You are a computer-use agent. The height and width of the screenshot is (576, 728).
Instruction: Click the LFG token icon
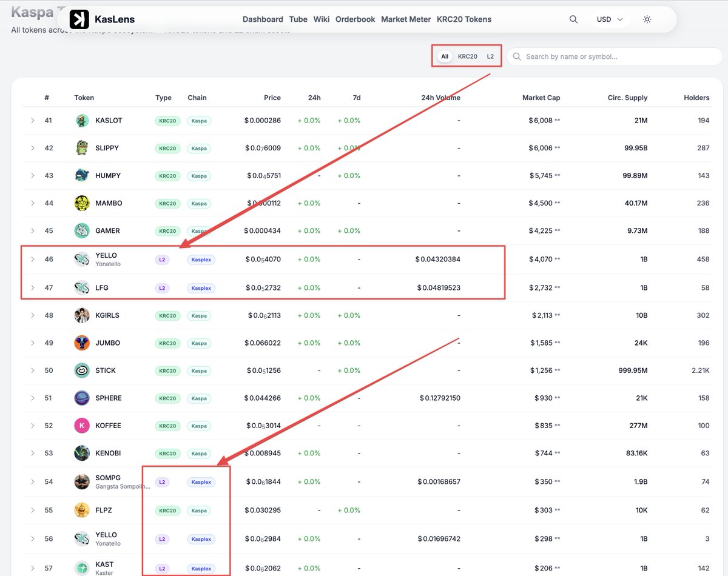[82, 288]
